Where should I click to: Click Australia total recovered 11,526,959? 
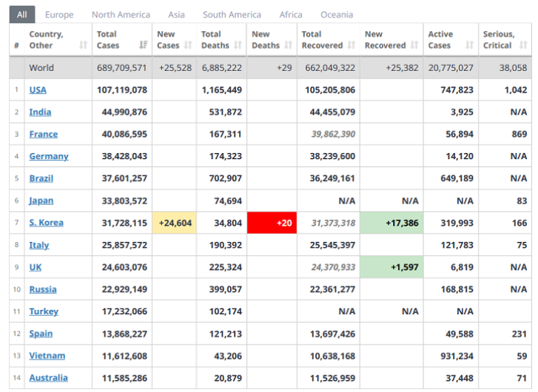tap(332, 378)
